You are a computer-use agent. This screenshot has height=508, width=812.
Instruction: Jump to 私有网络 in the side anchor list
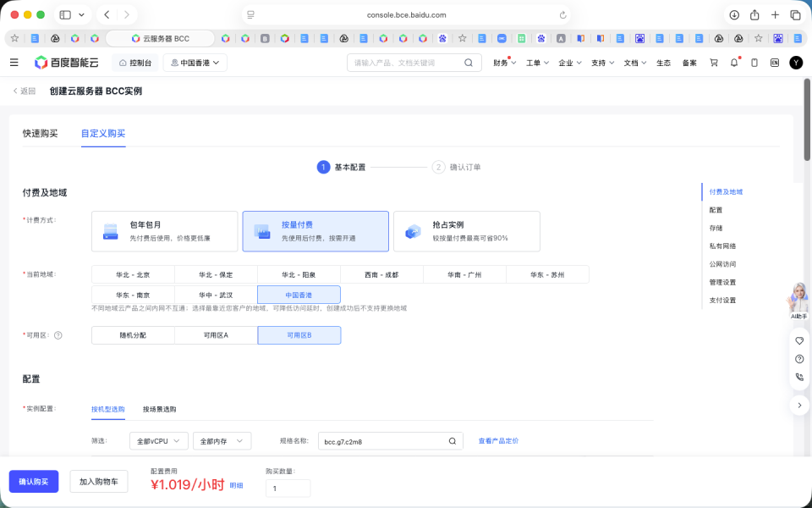[722, 246]
